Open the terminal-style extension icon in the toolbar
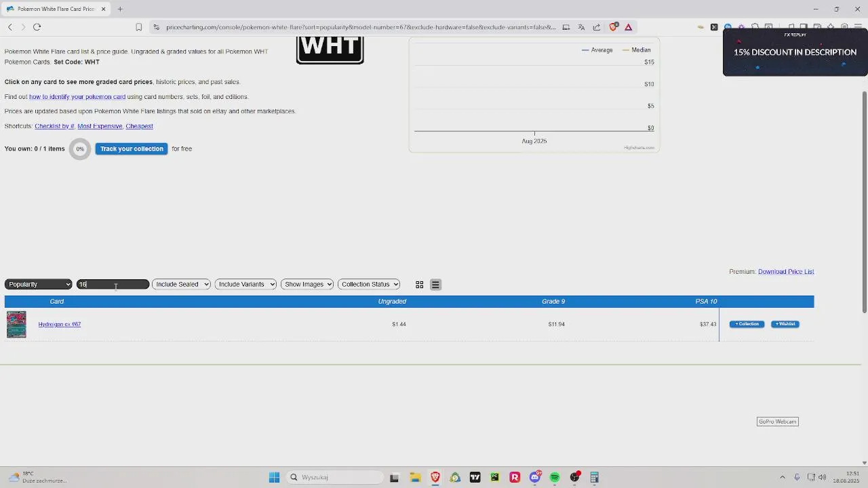The width and height of the screenshot is (868, 488). 714,27
